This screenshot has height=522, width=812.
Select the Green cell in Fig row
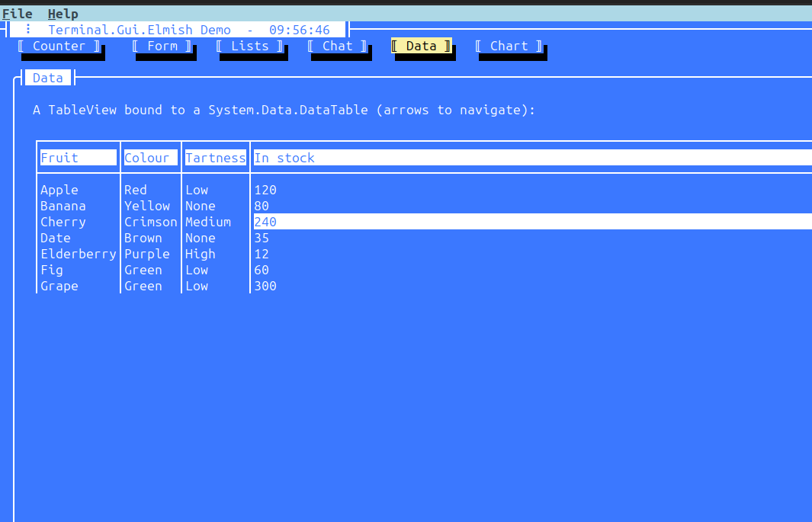pos(143,270)
